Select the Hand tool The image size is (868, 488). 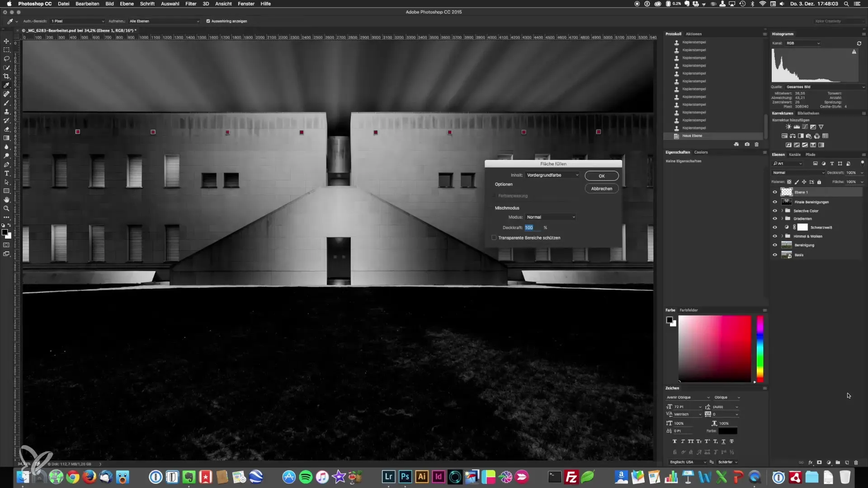tap(6, 200)
